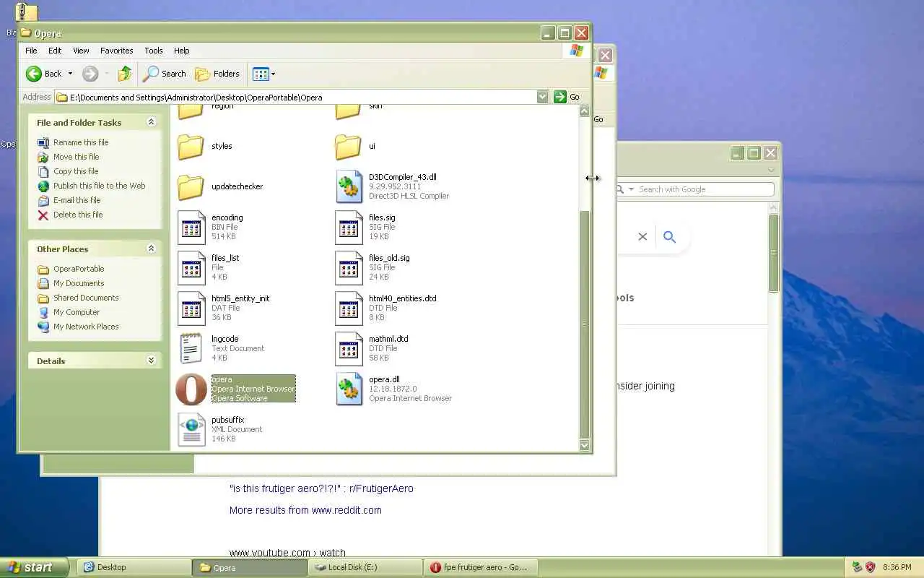Click the opera application icon
The width and height of the screenshot is (924, 578).
coord(191,389)
